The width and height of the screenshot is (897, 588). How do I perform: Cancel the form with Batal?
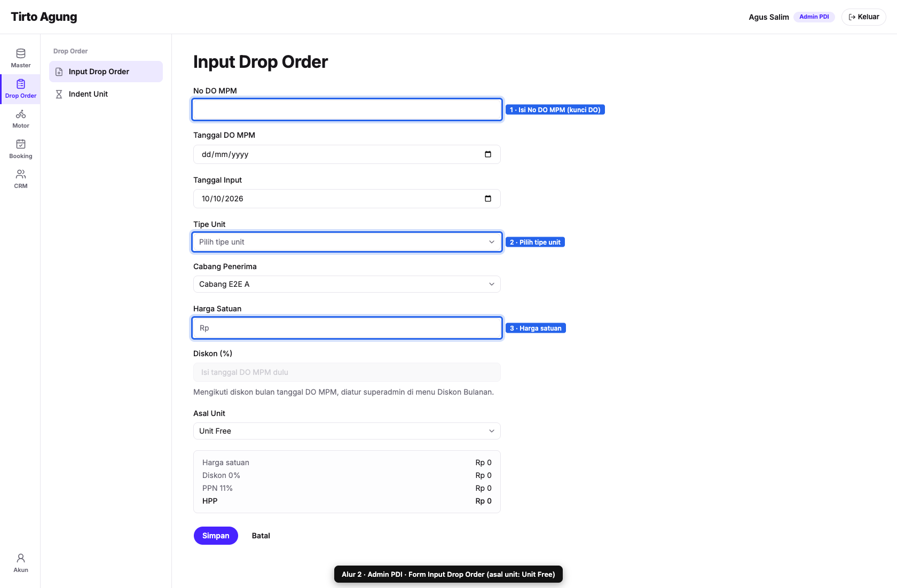pos(261,536)
